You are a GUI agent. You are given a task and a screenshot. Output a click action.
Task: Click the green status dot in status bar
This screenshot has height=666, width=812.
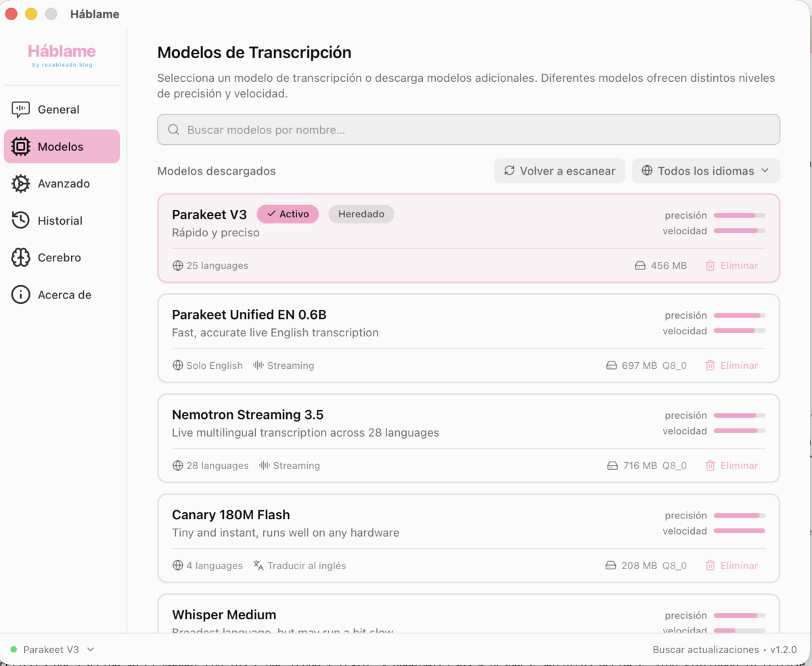(14, 650)
